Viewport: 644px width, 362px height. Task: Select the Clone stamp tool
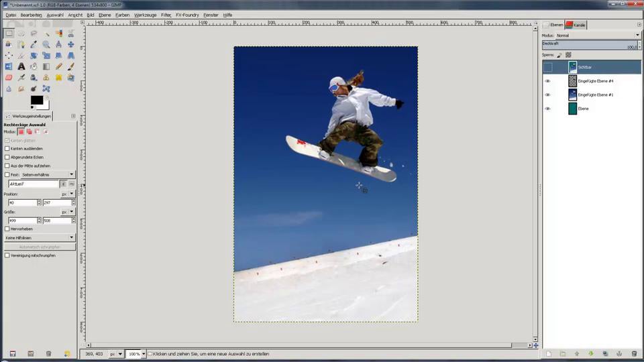click(x=46, y=77)
